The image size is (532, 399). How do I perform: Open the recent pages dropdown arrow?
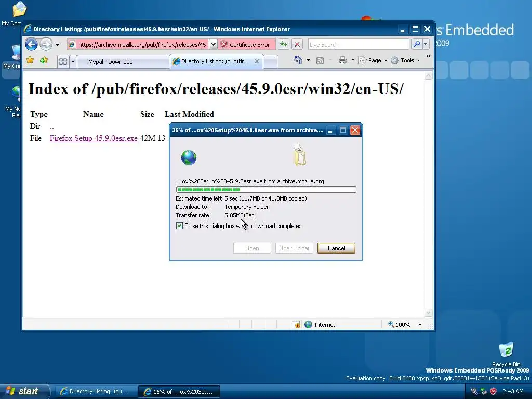tap(57, 45)
